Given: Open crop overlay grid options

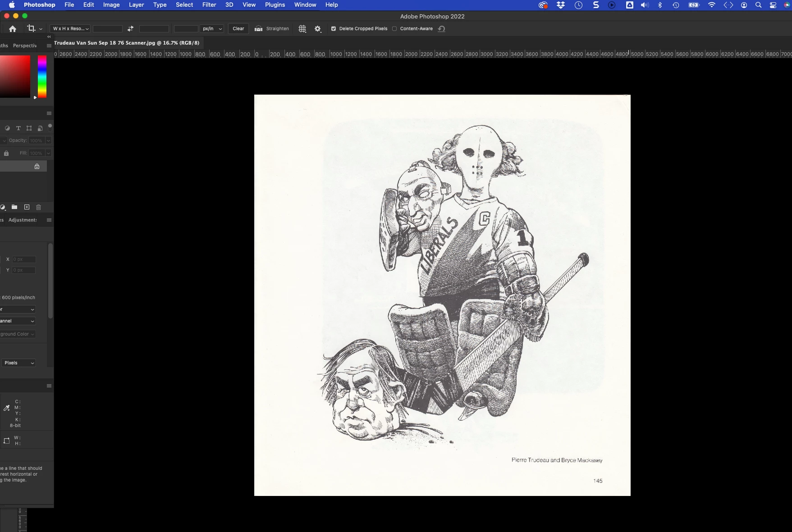Looking at the screenshot, I should (302, 28).
